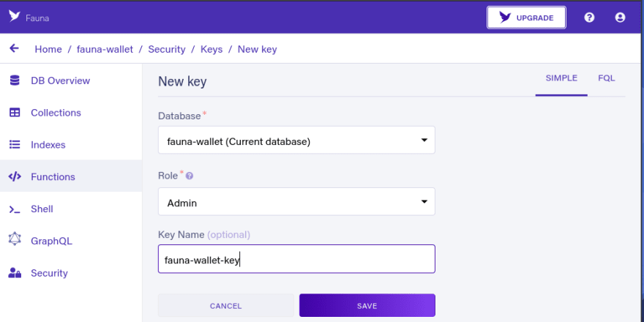The height and width of the screenshot is (322, 644).
Task: Click the Functions code brackets icon
Action: (15, 176)
